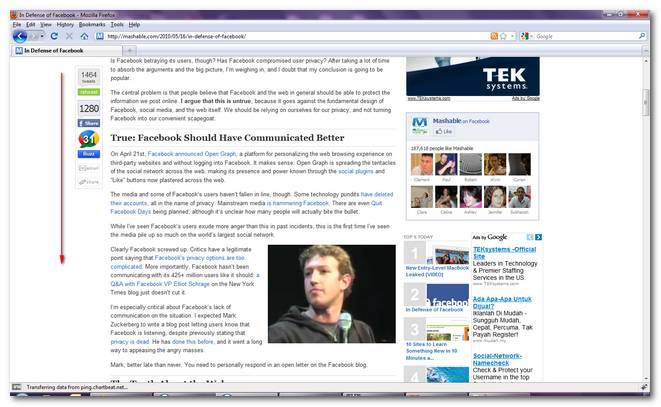Follow the Facebook announced Open Graph link
Screen dimensions: 661x407
point(192,154)
